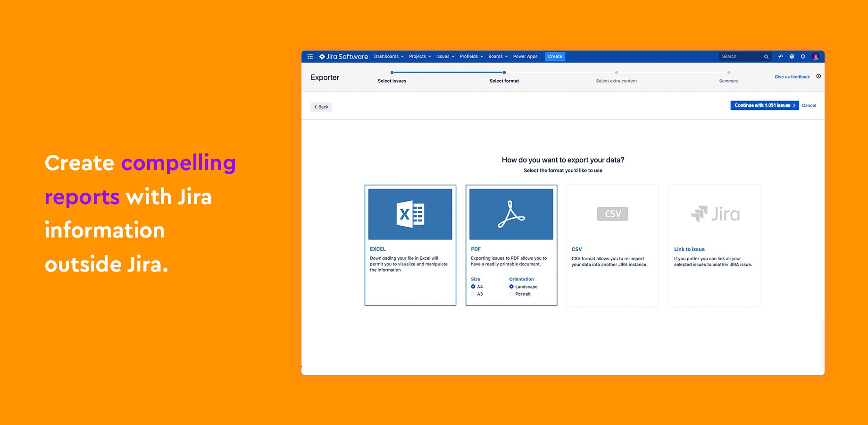Go to Select issues step
The image size is (868, 425).
392,81
